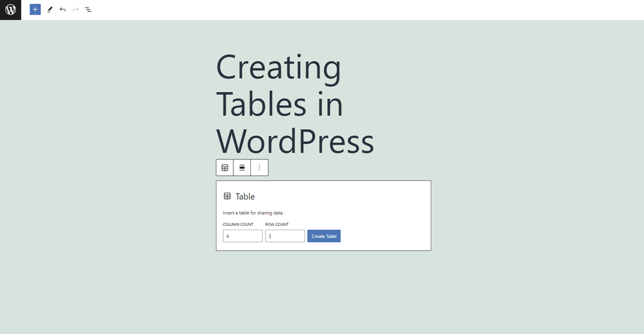644x334 pixels.
Task: Undo the last change
Action: coord(62,9)
